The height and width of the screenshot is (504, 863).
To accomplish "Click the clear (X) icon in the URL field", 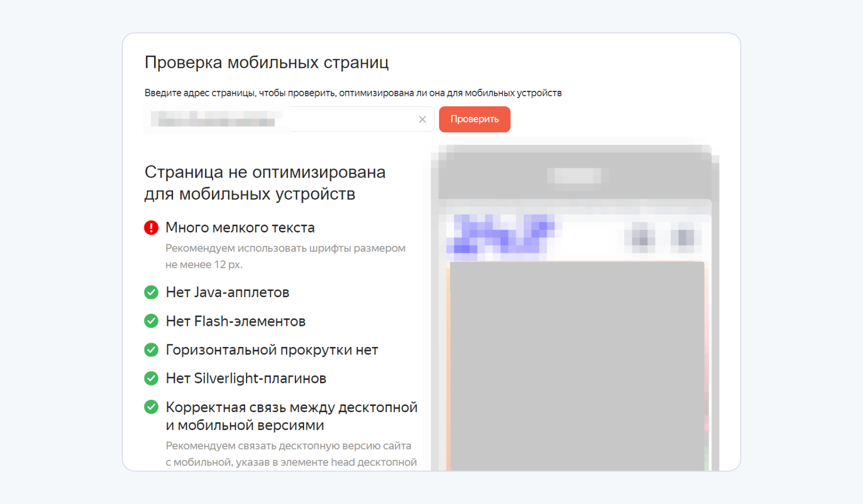I will click(422, 119).
